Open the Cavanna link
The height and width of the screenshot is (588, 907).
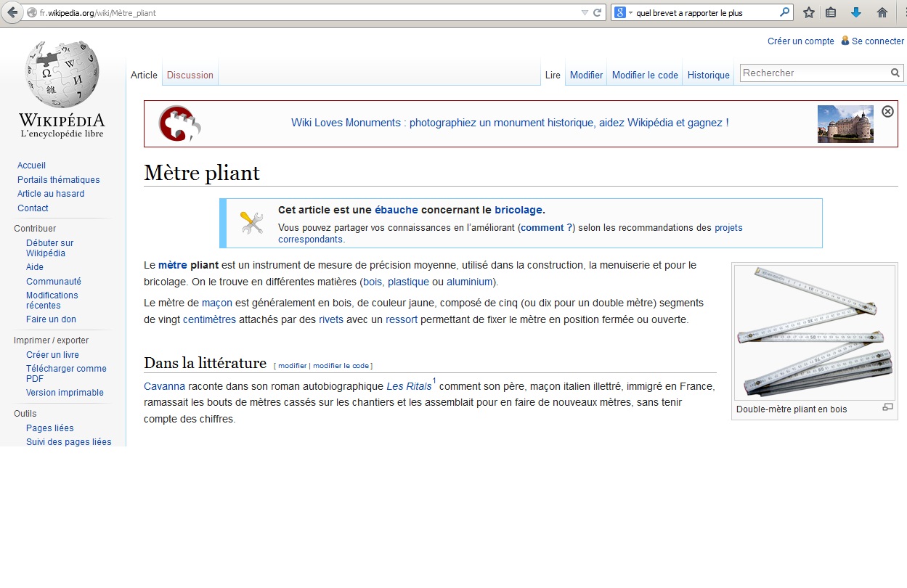(x=165, y=386)
